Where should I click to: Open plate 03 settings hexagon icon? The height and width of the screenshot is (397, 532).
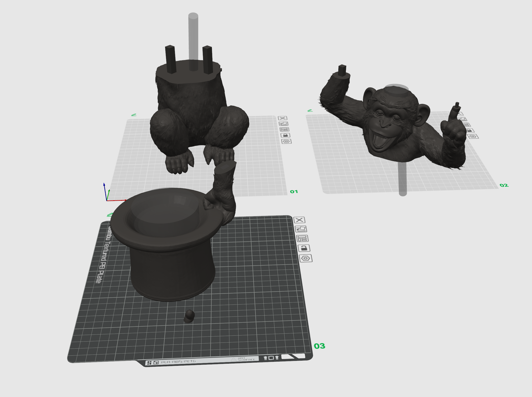tap(306, 258)
